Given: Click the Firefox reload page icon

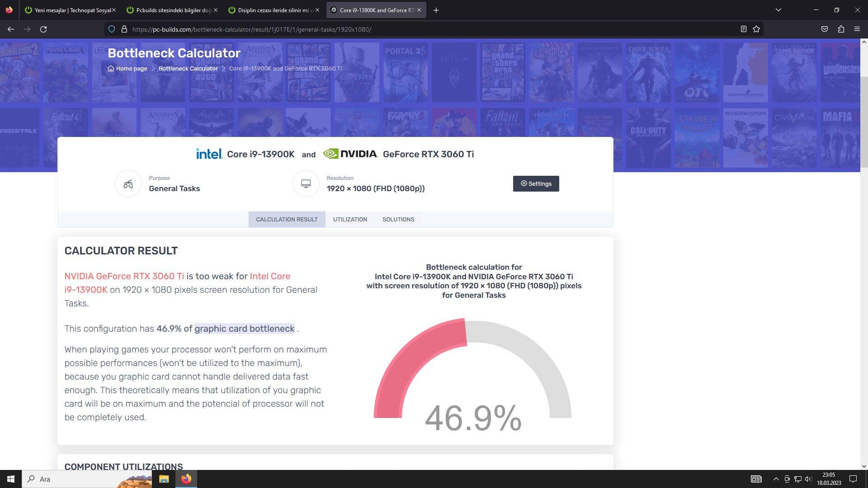Looking at the screenshot, I should [43, 29].
